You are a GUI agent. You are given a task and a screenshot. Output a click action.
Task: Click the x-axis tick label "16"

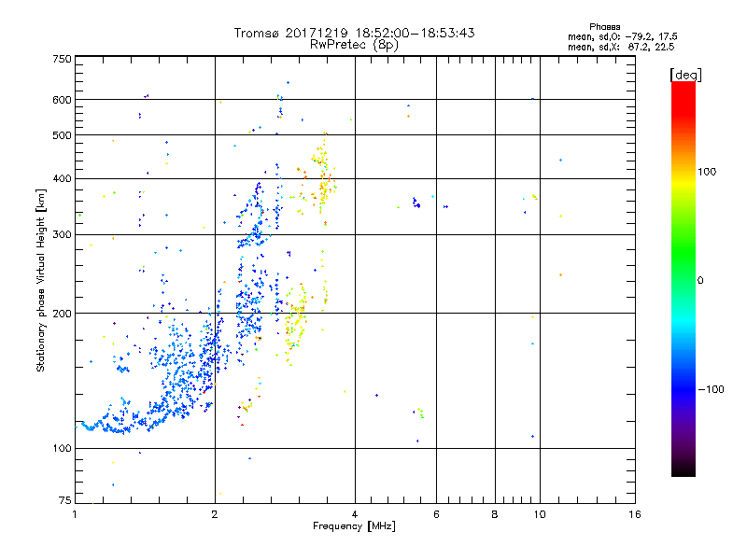tap(635, 514)
